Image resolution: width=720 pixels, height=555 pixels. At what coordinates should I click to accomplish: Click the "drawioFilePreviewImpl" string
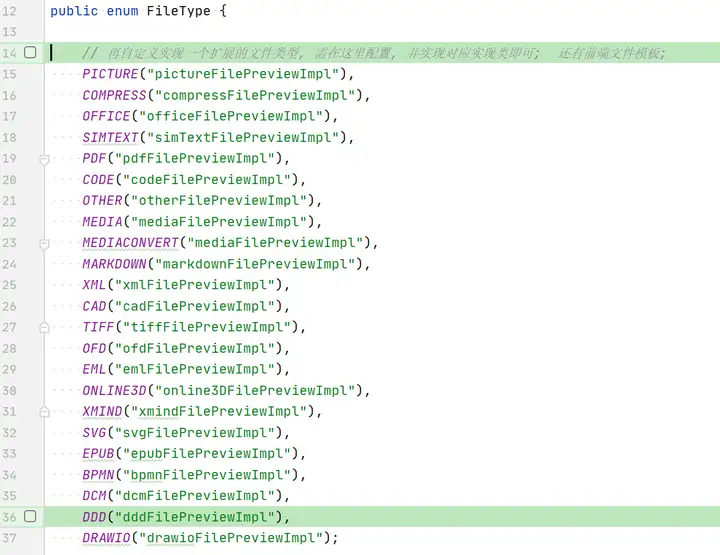[x=231, y=538]
